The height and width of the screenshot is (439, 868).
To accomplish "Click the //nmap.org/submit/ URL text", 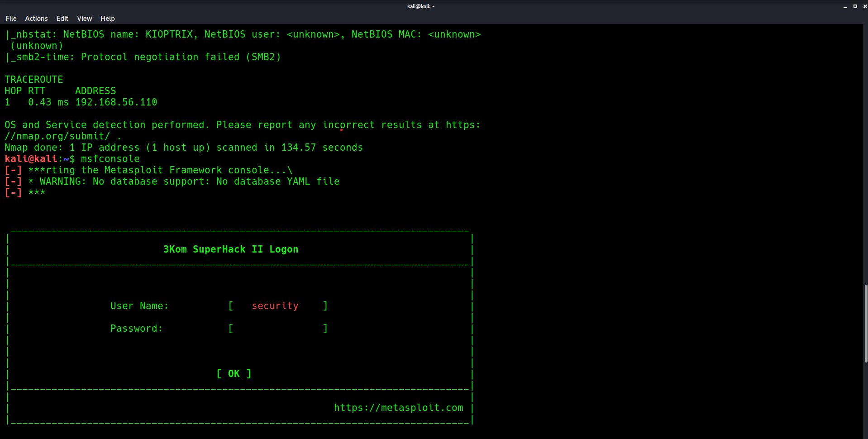I will click(57, 136).
